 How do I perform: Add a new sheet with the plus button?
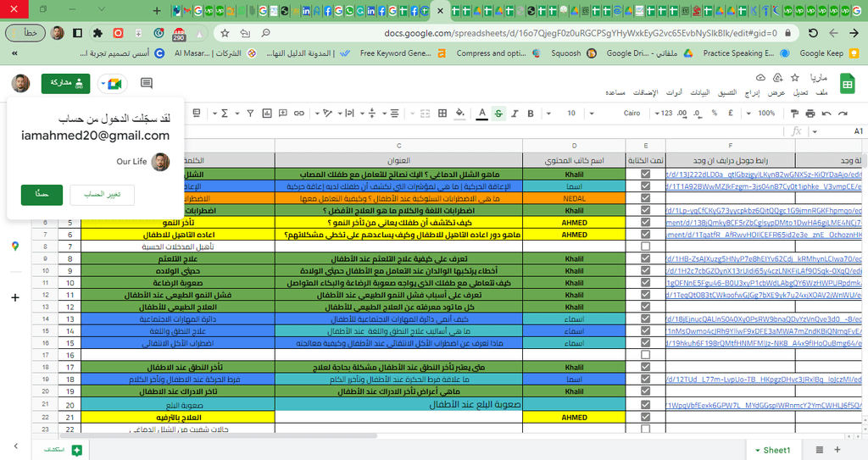pyautogui.click(x=837, y=450)
